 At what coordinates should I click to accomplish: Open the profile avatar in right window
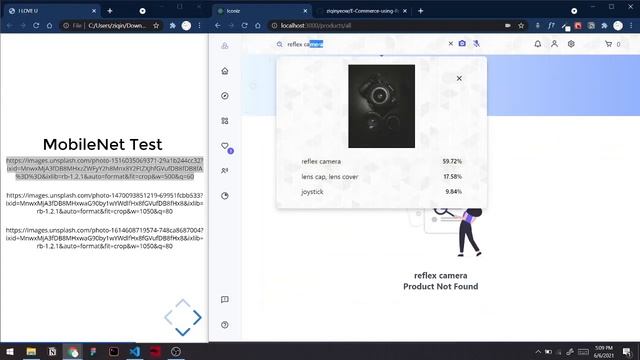[x=618, y=25]
